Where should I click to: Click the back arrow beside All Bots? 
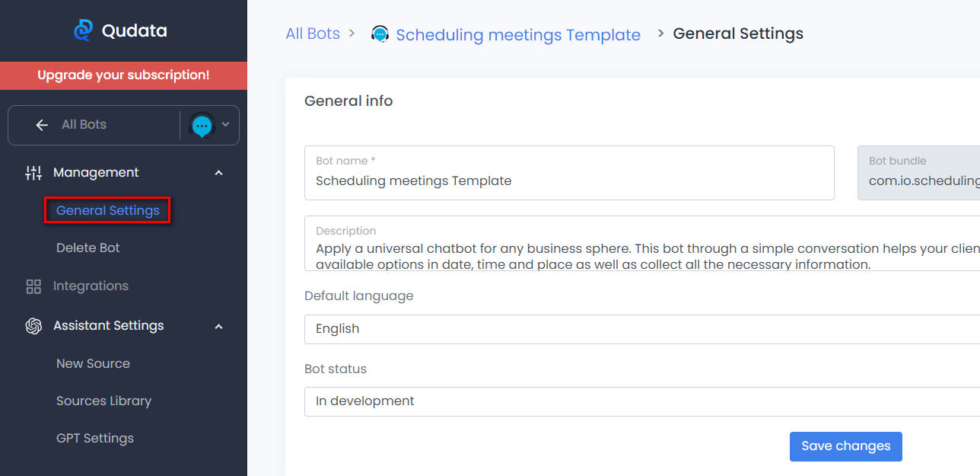(42, 125)
